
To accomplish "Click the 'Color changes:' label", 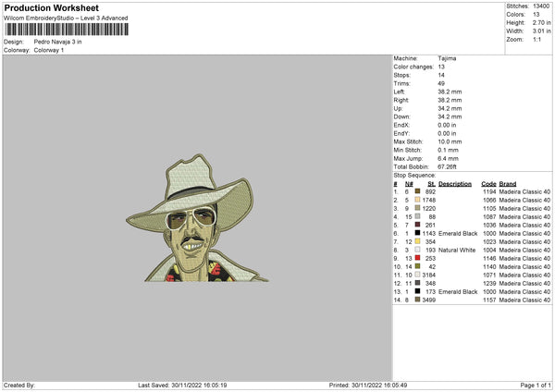I will tap(413, 67).
